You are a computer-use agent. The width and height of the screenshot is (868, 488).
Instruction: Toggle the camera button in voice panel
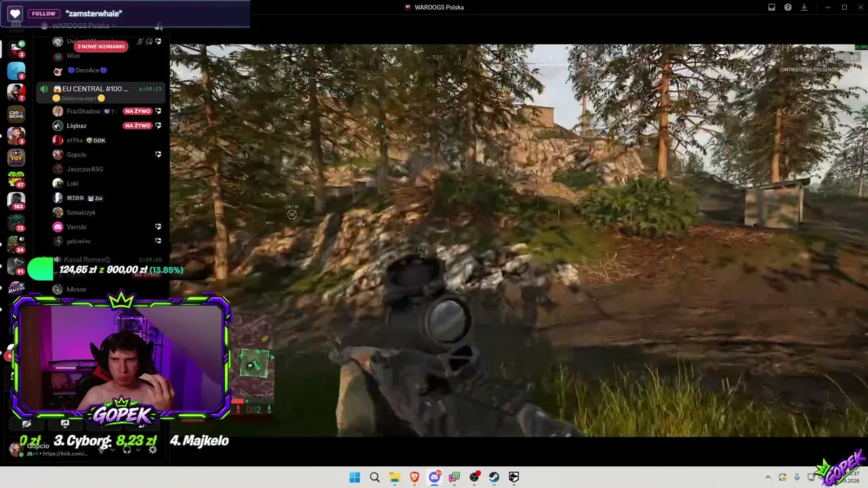(26, 424)
